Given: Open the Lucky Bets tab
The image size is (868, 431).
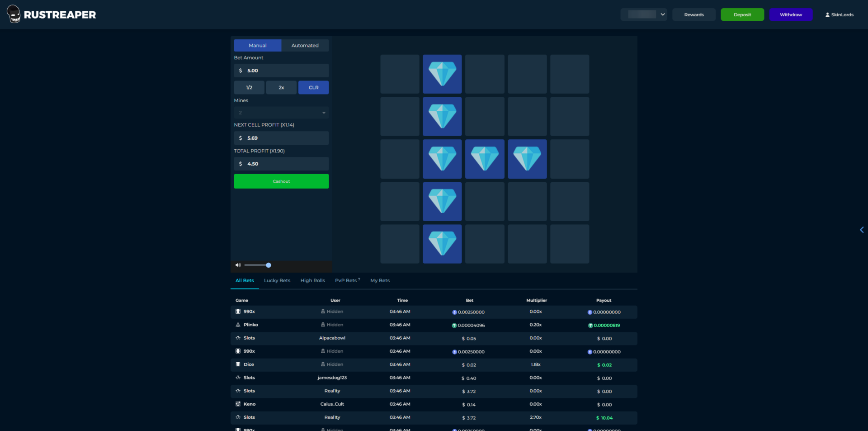Looking at the screenshot, I should [277, 280].
